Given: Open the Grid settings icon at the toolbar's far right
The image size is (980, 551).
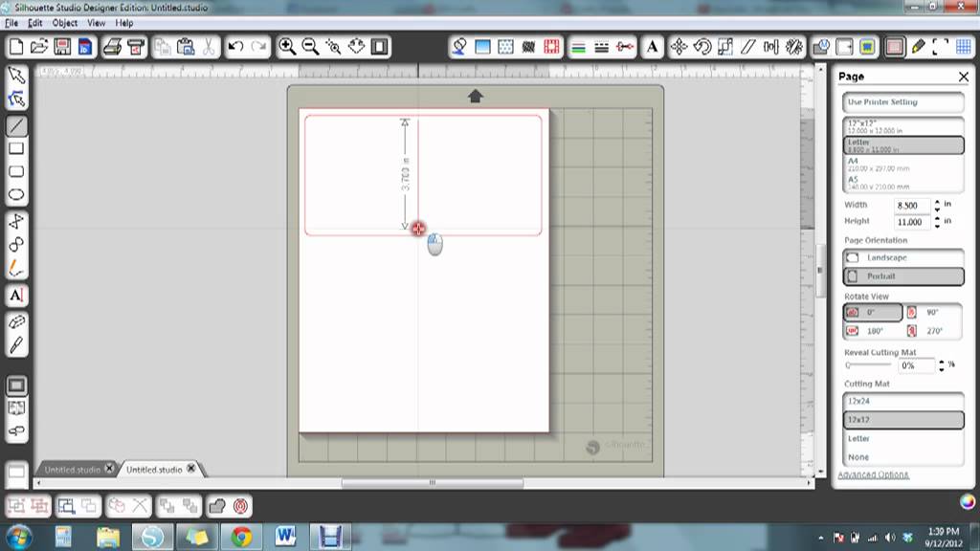Looking at the screenshot, I should (963, 47).
